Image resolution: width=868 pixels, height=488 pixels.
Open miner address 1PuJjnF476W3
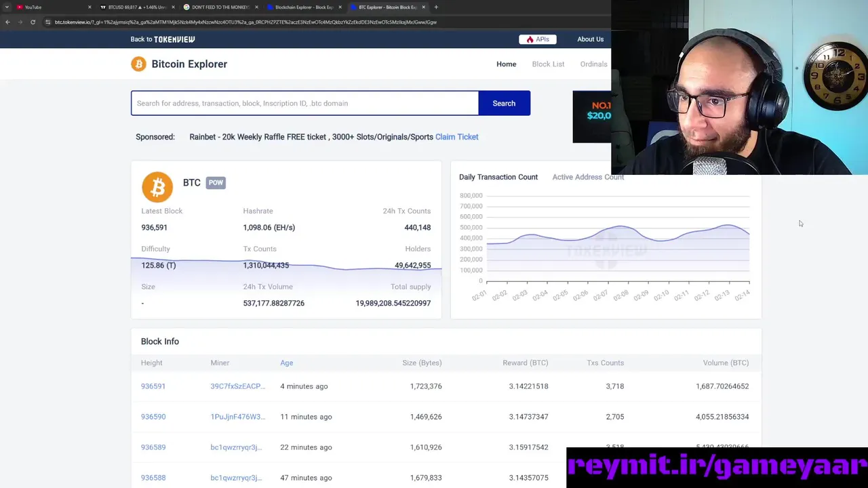pos(238,417)
